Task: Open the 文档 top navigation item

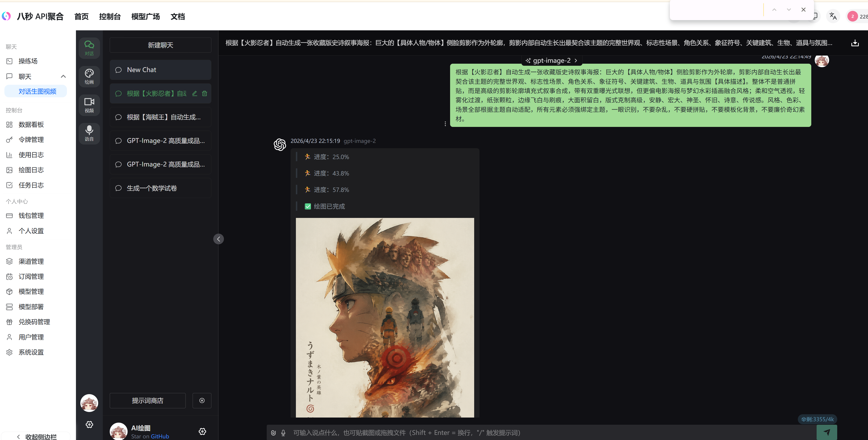Action: coord(178,16)
